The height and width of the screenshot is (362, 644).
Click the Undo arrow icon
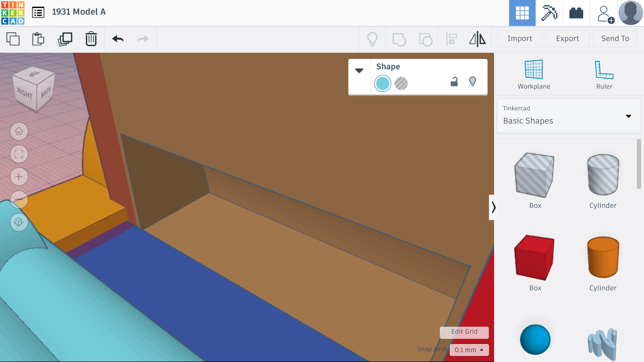tap(117, 39)
